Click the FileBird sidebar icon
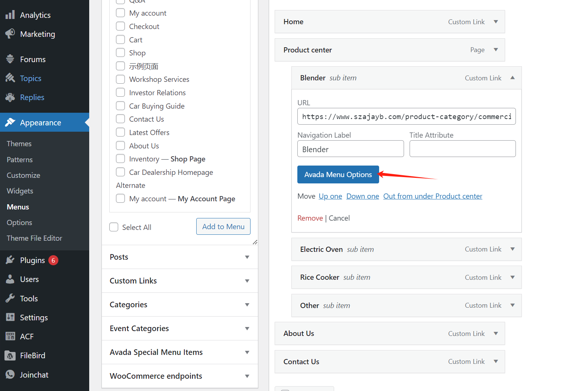588x391 pixels. point(10,356)
